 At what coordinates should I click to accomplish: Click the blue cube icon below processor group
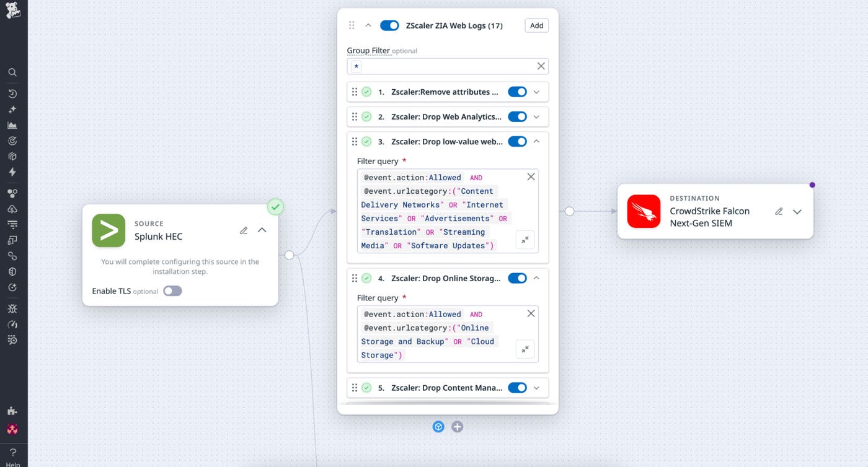[438, 427]
